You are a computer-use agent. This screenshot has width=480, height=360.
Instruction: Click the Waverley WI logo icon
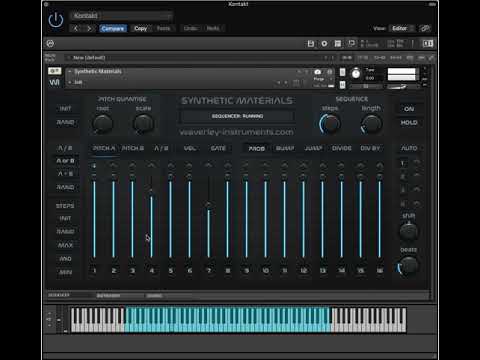point(55,82)
